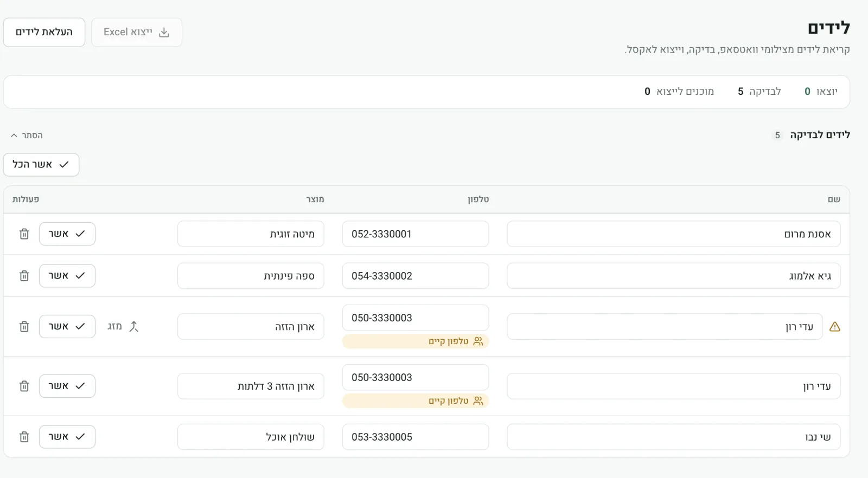This screenshot has width=868, height=478.
Task: Edit phone field 053-3330005
Action: pyautogui.click(x=416, y=437)
